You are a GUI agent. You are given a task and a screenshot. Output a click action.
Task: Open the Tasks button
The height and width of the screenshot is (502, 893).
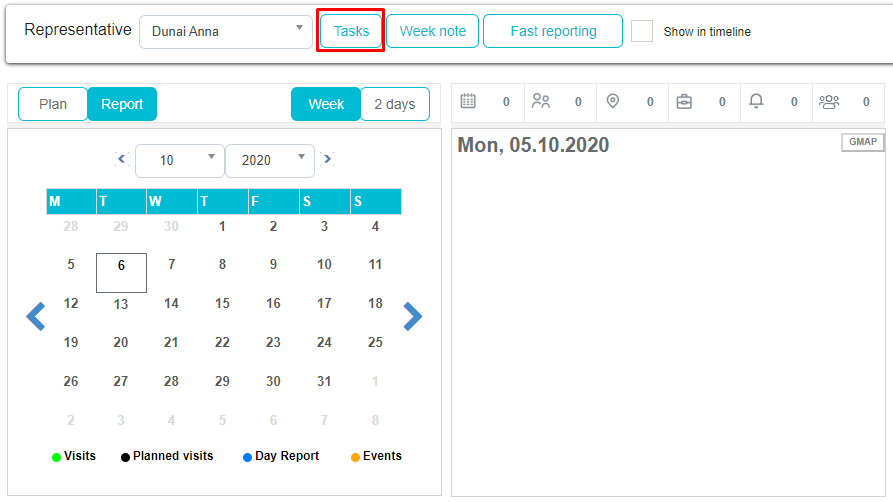(x=351, y=31)
